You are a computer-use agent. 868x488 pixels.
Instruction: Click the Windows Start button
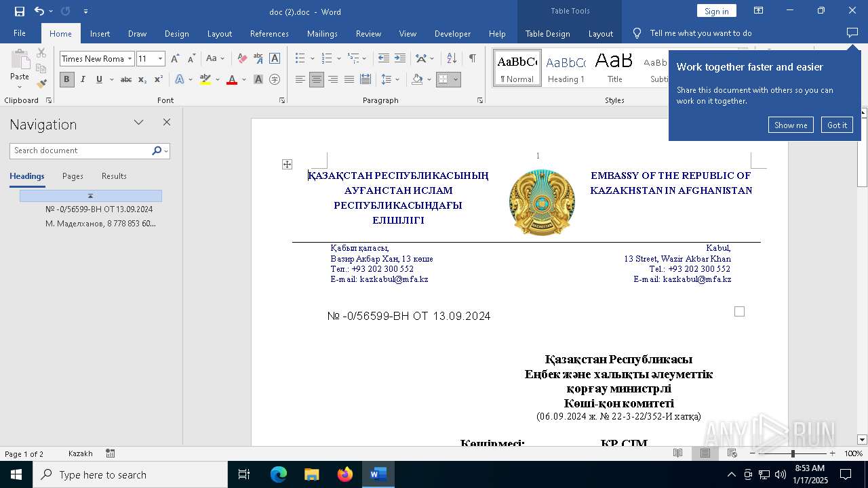[x=16, y=474]
